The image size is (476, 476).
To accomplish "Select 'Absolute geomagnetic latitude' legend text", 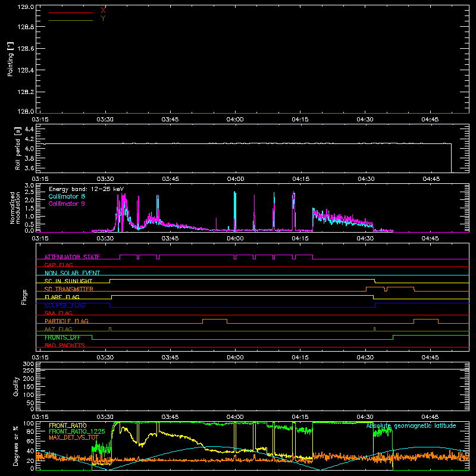I will (411, 425).
